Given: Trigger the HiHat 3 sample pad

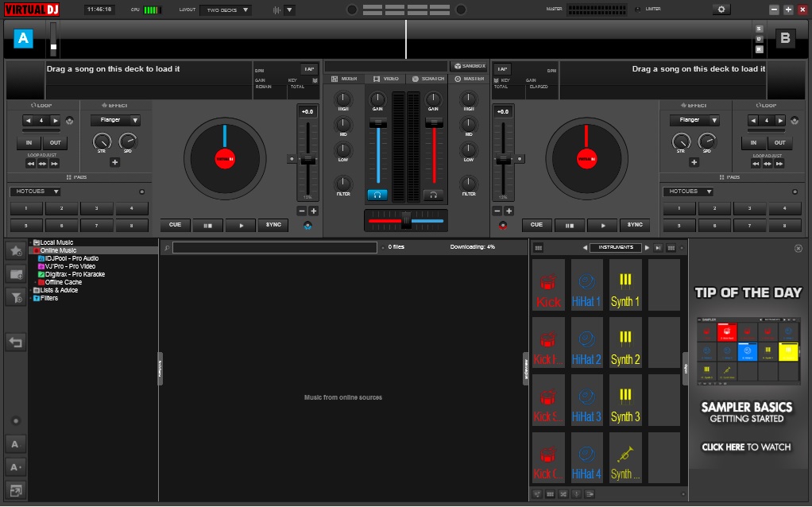Looking at the screenshot, I should 586,401.
